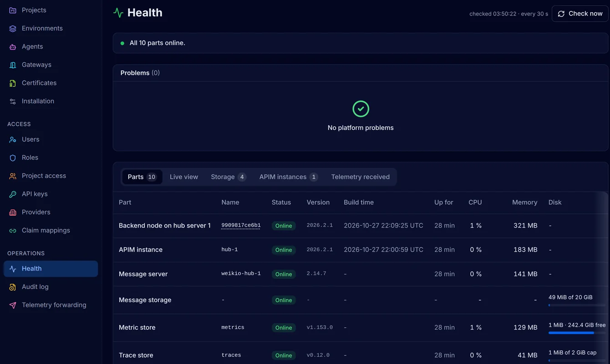Click the 321 MB memory value

525,226
